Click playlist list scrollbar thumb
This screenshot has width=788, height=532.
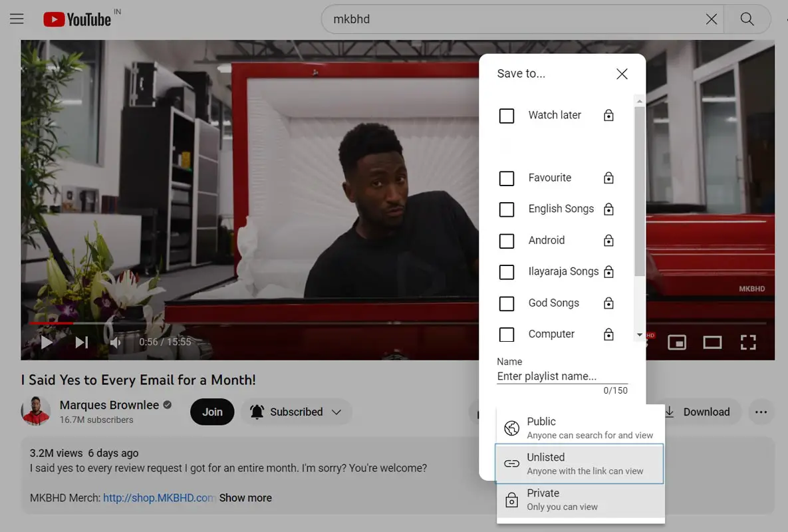point(639,191)
